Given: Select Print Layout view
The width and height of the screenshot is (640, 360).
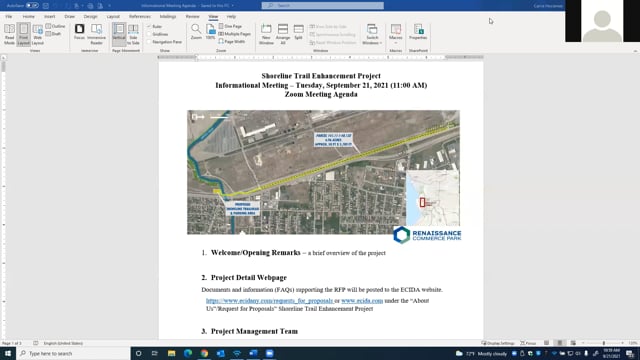Looking at the screenshot, I should point(23,34).
